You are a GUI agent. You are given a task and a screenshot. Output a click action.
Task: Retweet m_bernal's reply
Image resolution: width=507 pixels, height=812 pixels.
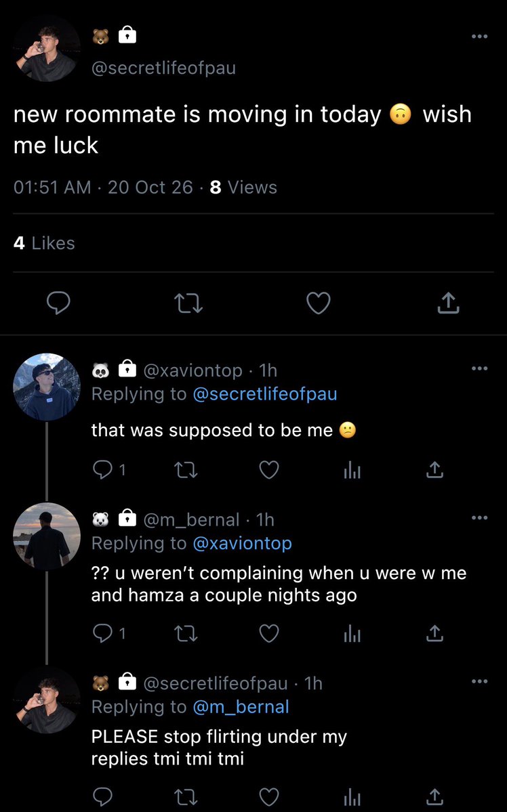tap(186, 633)
